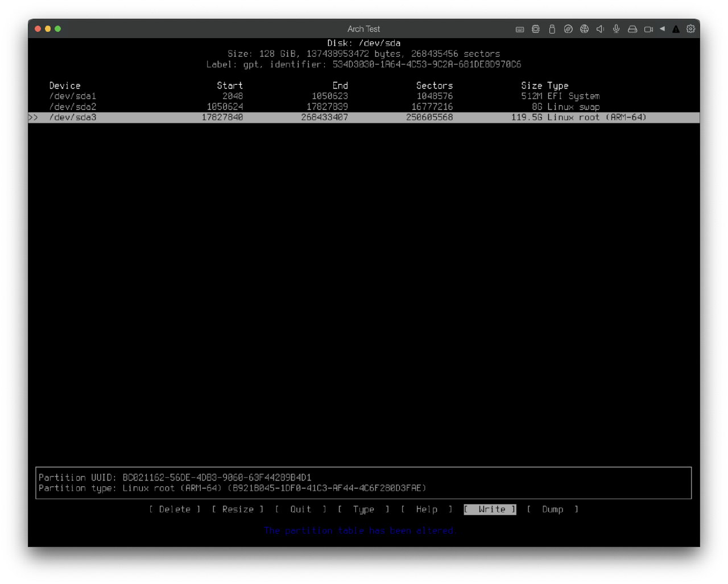Select the Type option to change partition type
The image size is (728, 584).
pyautogui.click(x=363, y=510)
